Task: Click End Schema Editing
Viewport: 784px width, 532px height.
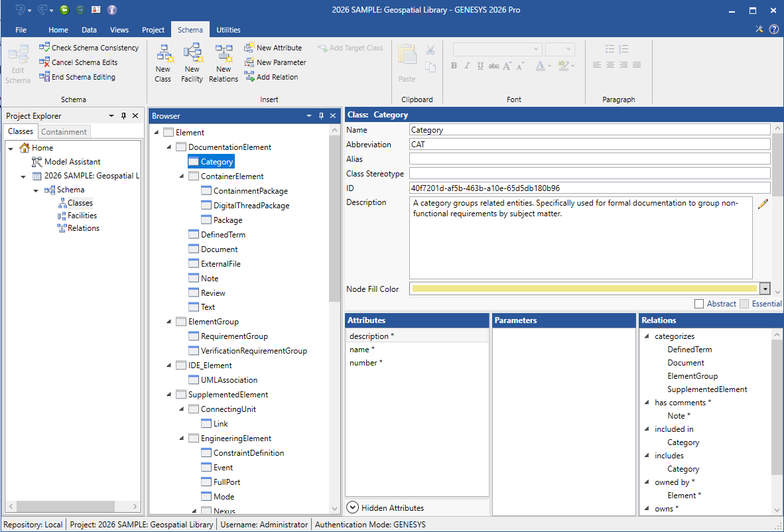Action: click(77, 77)
